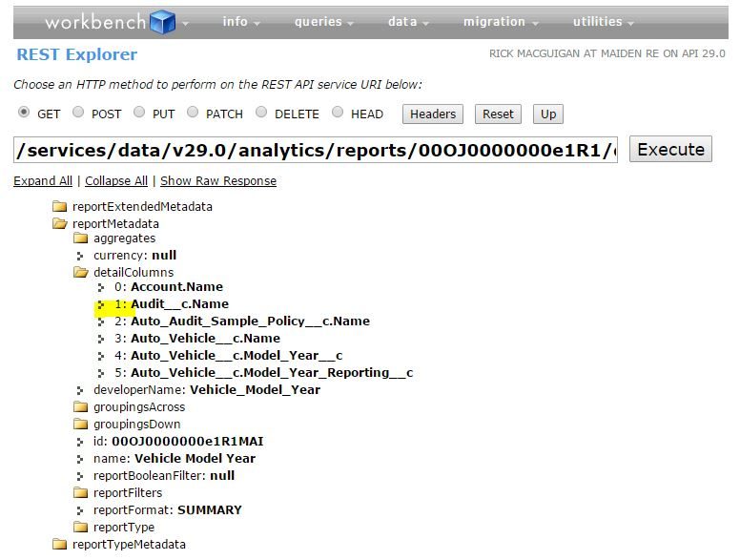Click the 'Audit__c.Name' value text
The image size is (740, 560).
[x=180, y=304]
